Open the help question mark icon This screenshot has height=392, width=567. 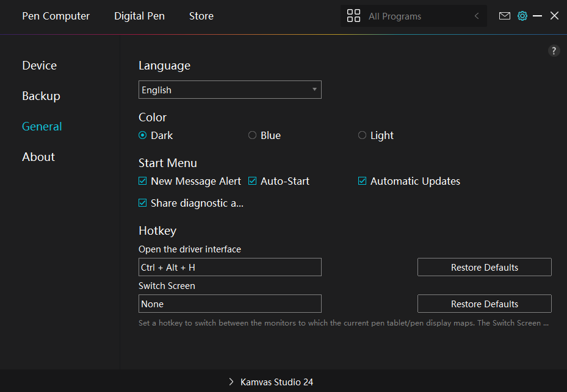(554, 51)
